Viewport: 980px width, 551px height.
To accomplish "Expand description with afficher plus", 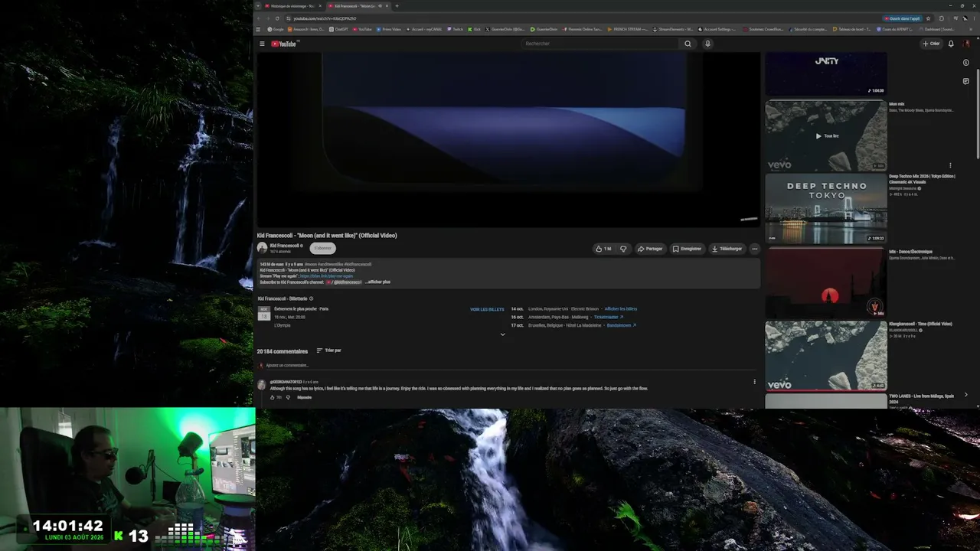I will [x=379, y=282].
